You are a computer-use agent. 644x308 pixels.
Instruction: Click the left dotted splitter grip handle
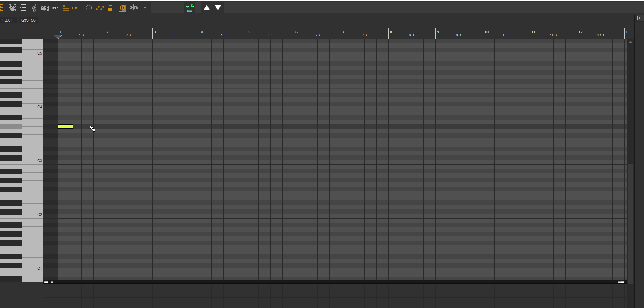48,282
